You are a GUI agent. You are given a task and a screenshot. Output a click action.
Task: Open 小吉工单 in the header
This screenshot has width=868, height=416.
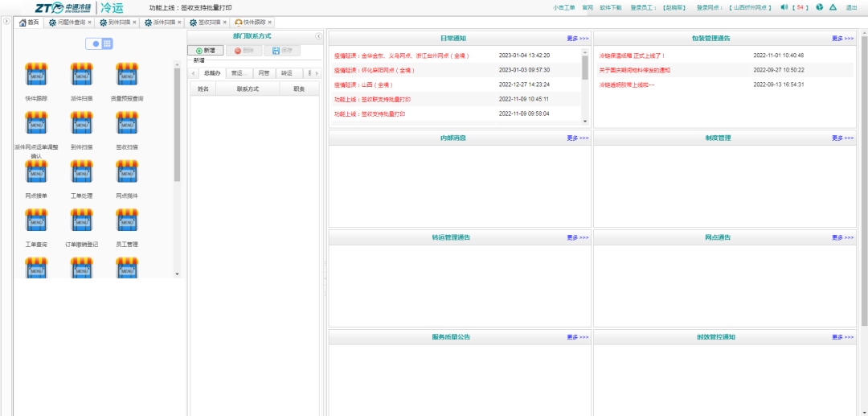coord(563,8)
